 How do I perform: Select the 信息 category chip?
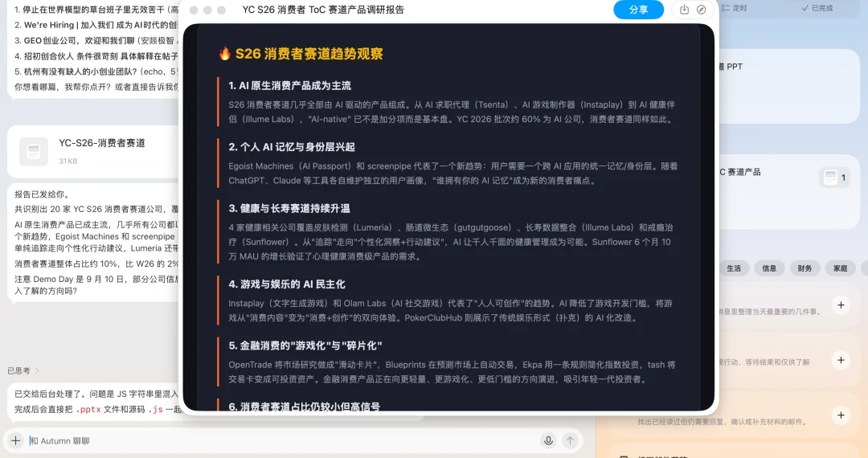(x=769, y=268)
